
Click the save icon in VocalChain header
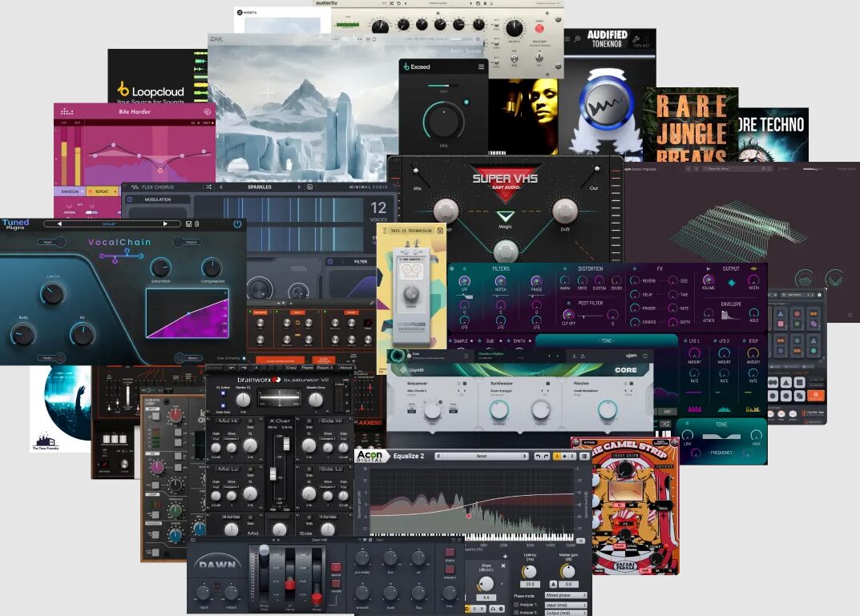(187, 224)
